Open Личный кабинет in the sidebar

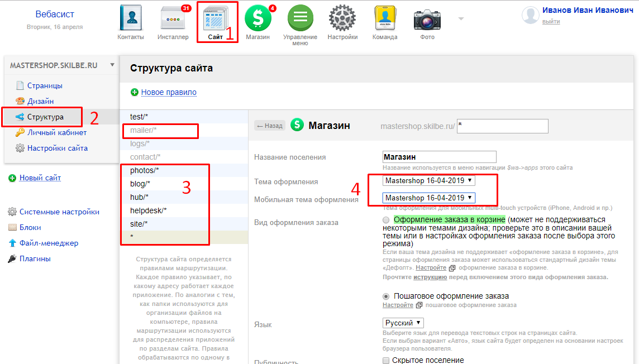pos(56,133)
